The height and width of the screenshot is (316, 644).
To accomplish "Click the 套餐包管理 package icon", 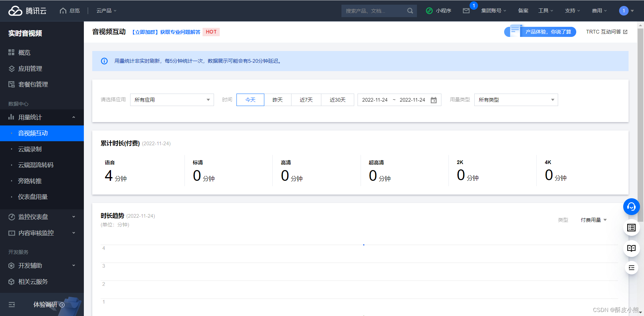I will click(11, 84).
